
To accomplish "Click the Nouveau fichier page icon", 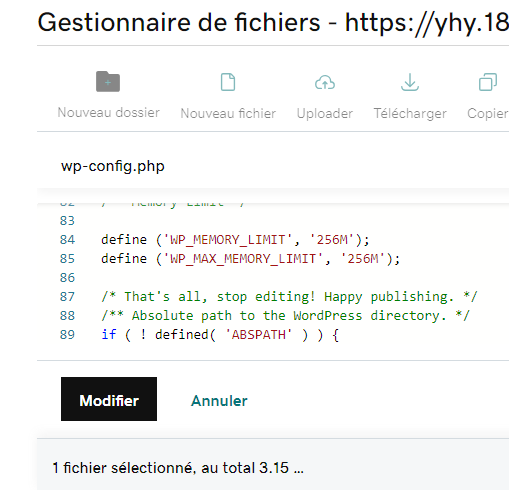I will [228, 82].
